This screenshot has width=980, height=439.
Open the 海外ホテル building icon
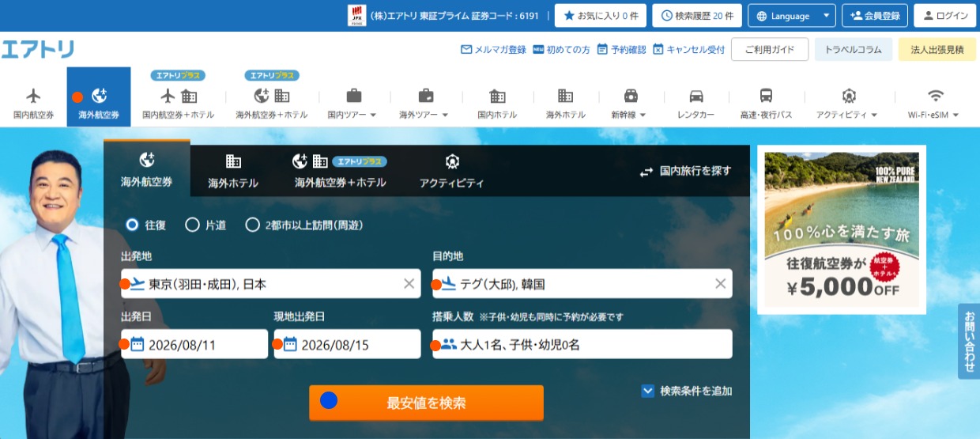(565, 97)
